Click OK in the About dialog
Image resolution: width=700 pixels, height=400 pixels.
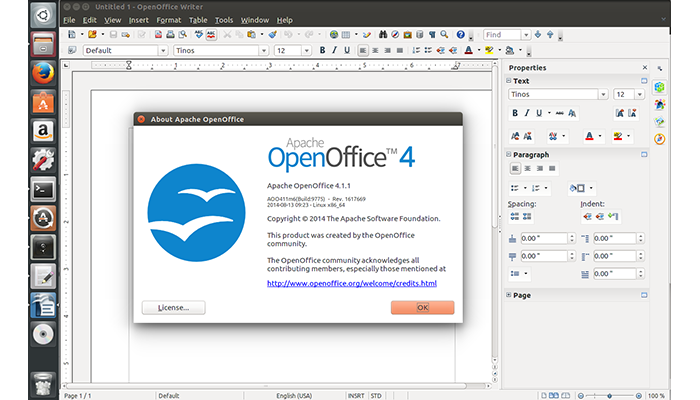[422, 307]
